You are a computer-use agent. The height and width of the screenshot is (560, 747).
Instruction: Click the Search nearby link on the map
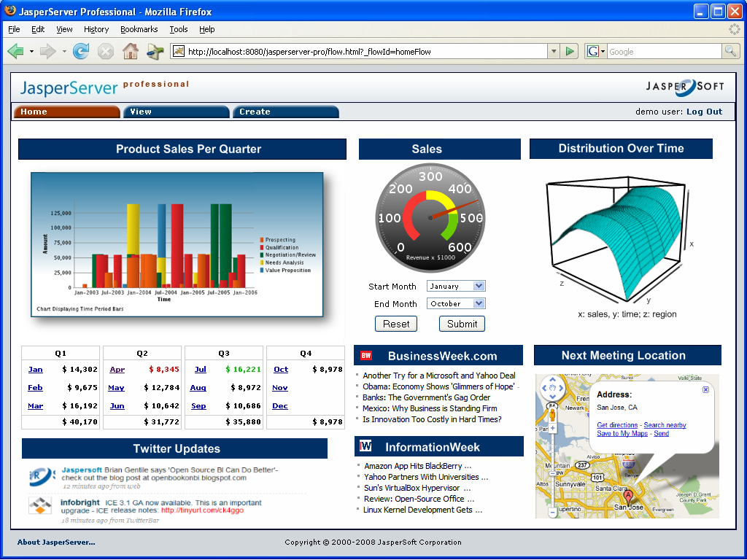pos(665,425)
